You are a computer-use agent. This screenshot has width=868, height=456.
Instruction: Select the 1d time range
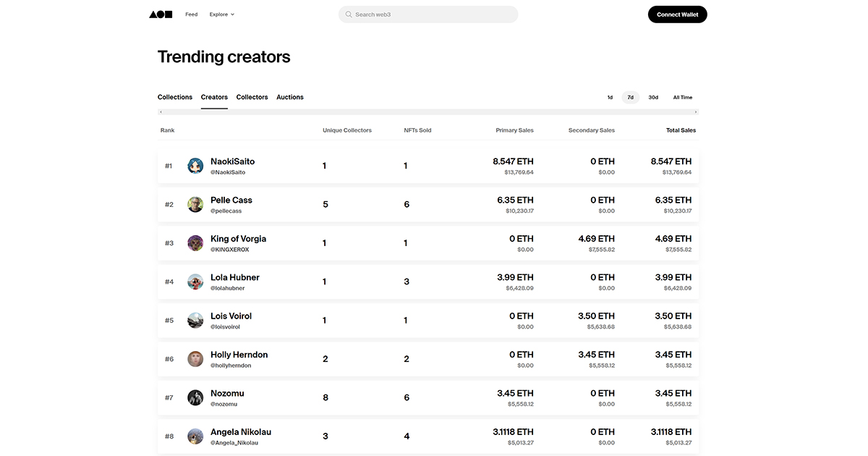pos(610,97)
